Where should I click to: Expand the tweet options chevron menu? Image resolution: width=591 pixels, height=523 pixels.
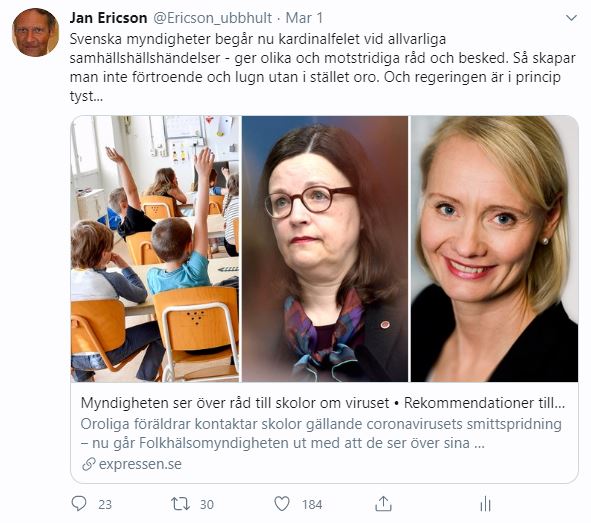(x=571, y=18)
